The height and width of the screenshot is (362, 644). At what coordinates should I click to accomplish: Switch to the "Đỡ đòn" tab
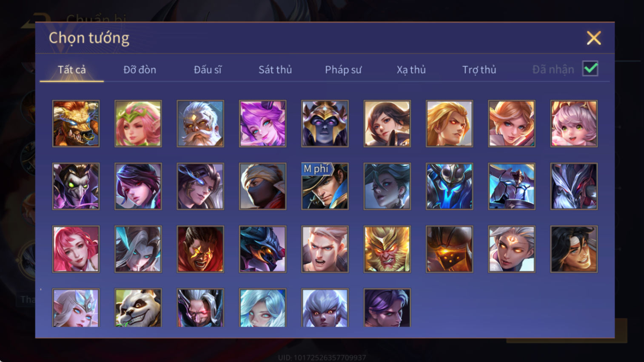(x=140, y=70)
